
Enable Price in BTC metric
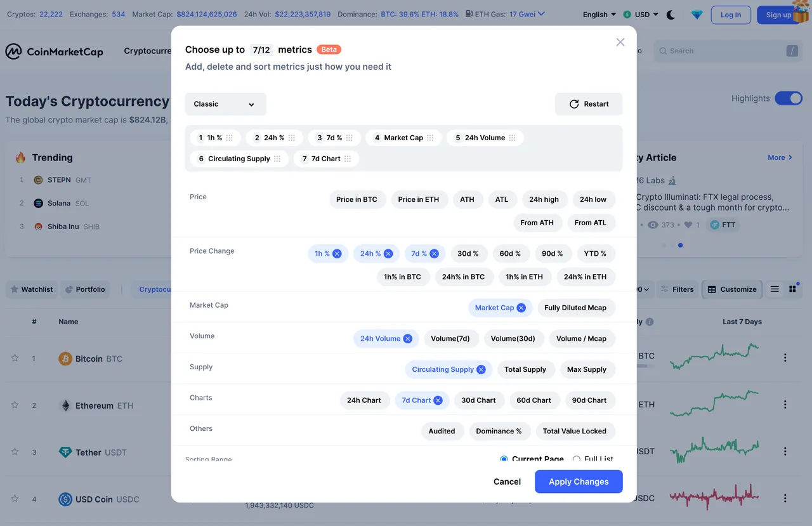(357, 199)
